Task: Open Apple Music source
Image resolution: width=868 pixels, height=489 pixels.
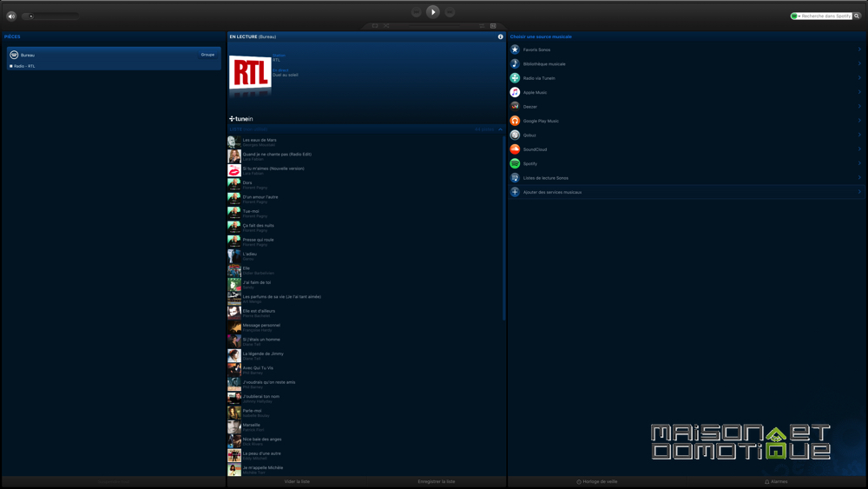Action: [x=687, y=92]
